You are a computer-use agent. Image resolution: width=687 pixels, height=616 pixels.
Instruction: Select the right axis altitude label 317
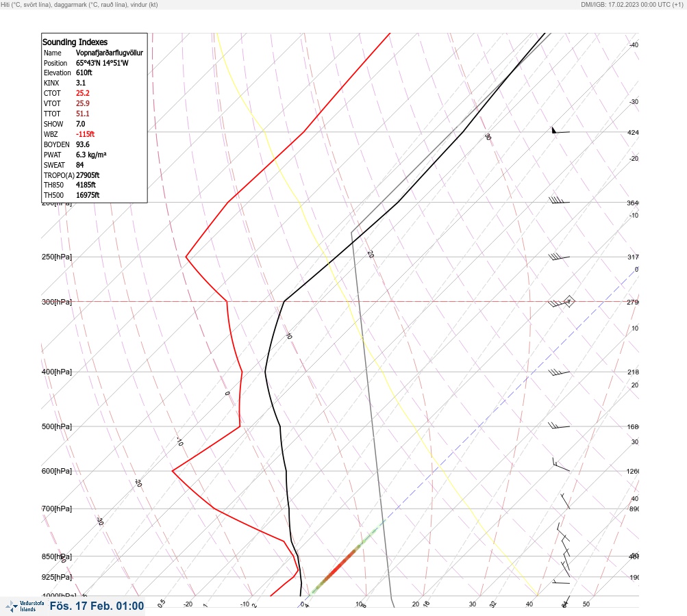coord(633,257)
